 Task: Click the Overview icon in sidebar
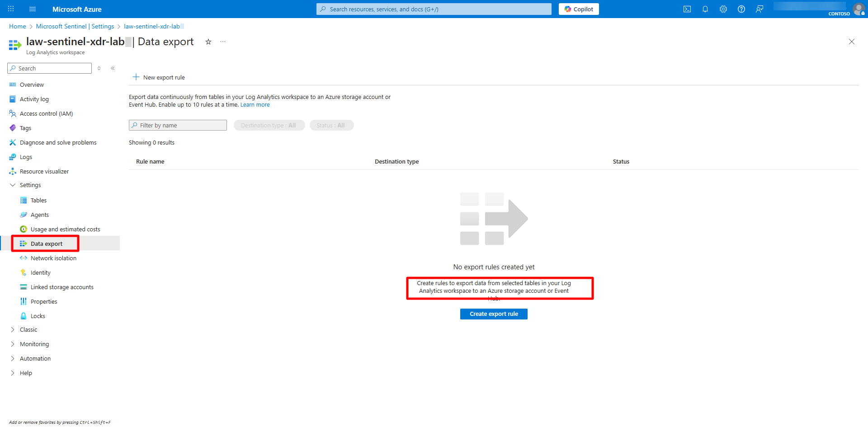pos(13,84)
